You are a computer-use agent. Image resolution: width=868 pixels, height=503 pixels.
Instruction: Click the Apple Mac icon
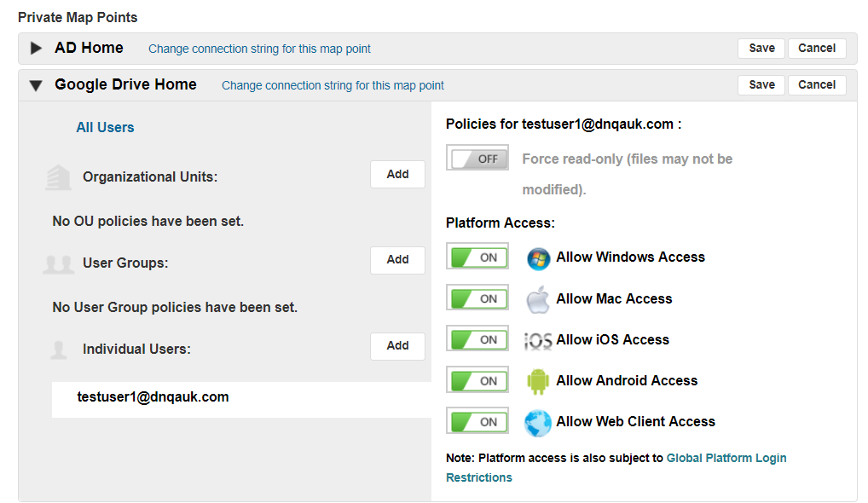pos(538,300)
